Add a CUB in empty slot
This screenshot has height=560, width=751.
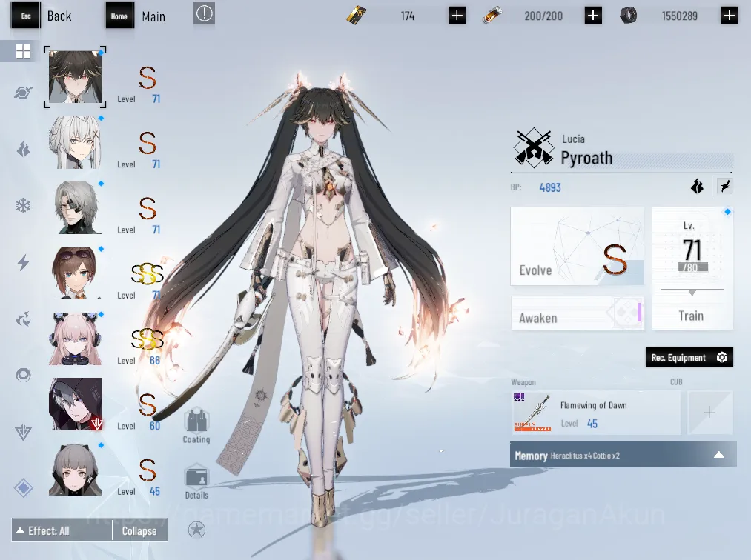(709, 413)
